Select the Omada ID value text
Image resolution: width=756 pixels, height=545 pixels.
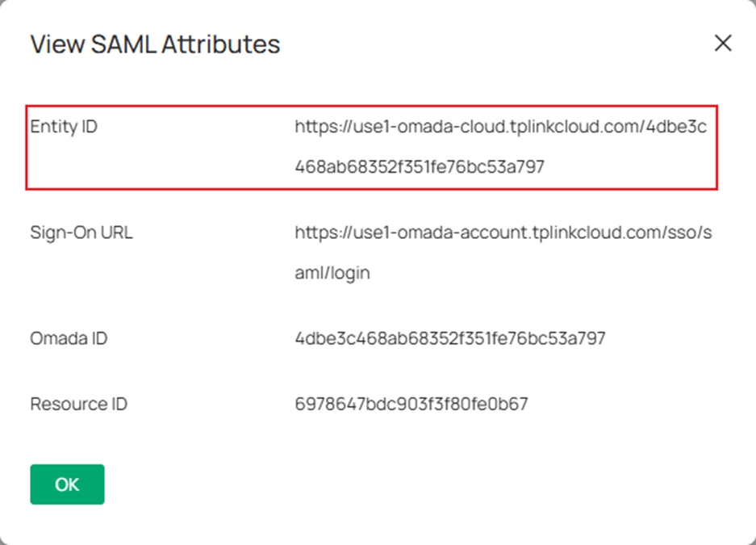pyautogui.click(x=448, y=338)
